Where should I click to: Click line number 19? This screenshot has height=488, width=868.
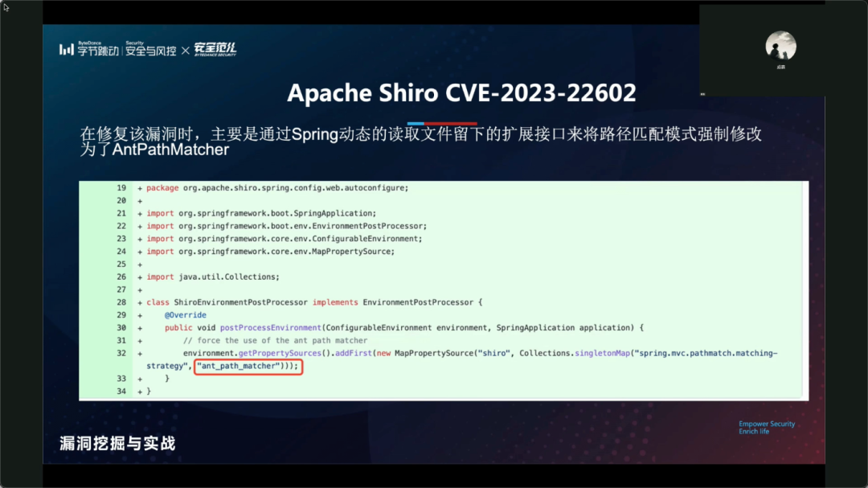pyautogui.click(x=121, y=188)
